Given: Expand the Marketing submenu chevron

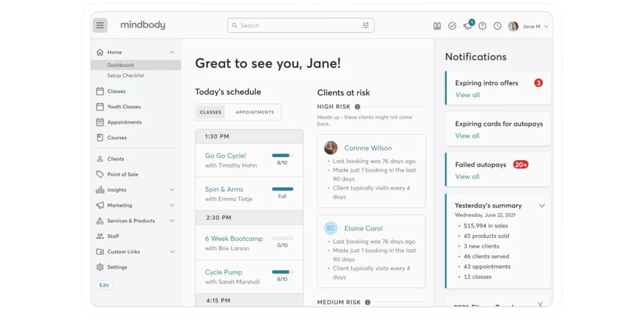Looking at the screenshot, I should (x=172, y=205).
